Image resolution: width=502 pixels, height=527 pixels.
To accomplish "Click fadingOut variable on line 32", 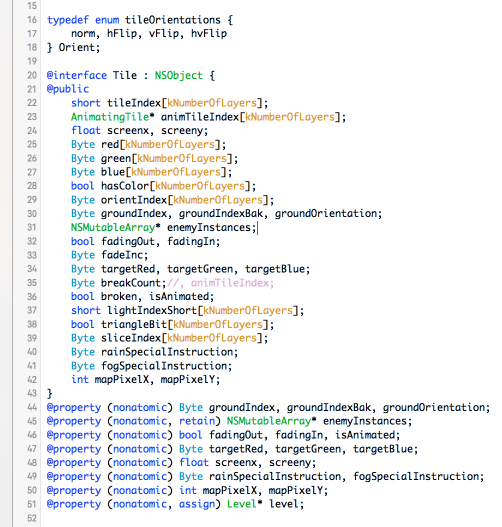I will [x=128, y=241].
